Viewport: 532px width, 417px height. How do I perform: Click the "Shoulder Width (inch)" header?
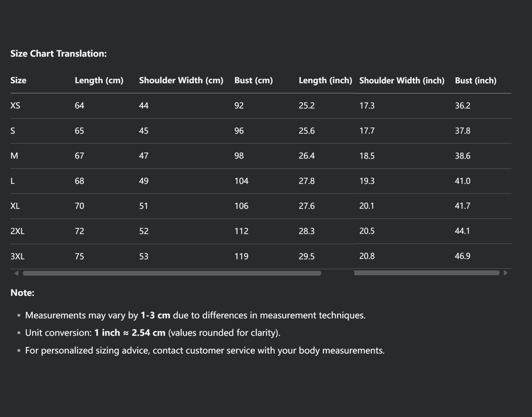tap(402, 81)
